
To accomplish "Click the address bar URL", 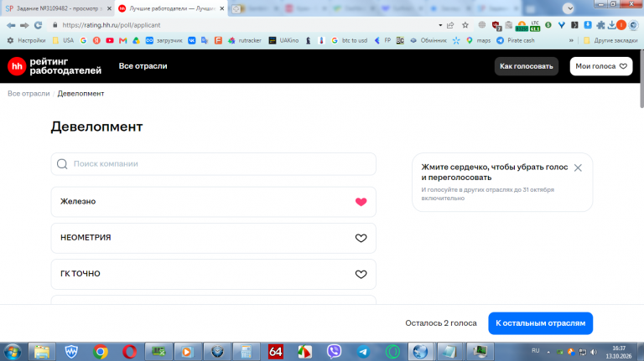I will (x=112, y=25).
